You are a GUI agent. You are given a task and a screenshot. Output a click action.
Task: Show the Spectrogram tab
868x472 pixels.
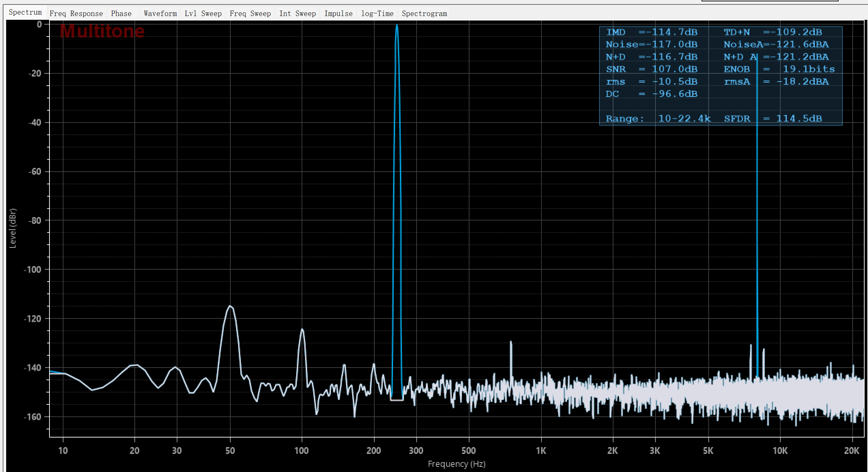pos(424,13)
